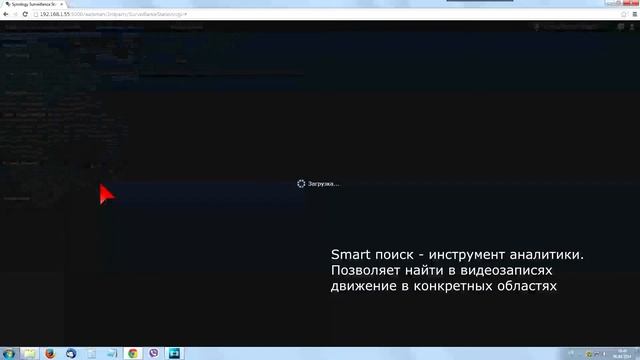Viewport: 640px width, 360px height.
Task: Go forward with the browser forward arrow
Action: click(x=16, y=14)
